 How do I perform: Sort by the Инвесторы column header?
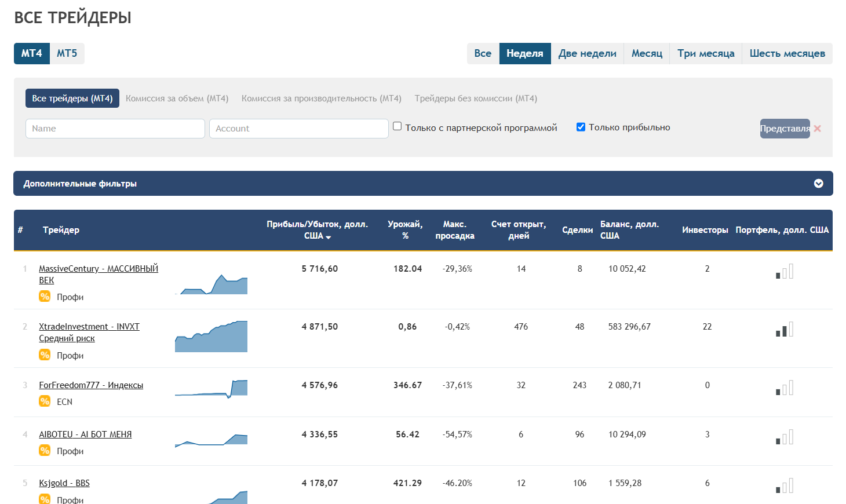coord(705,230)
